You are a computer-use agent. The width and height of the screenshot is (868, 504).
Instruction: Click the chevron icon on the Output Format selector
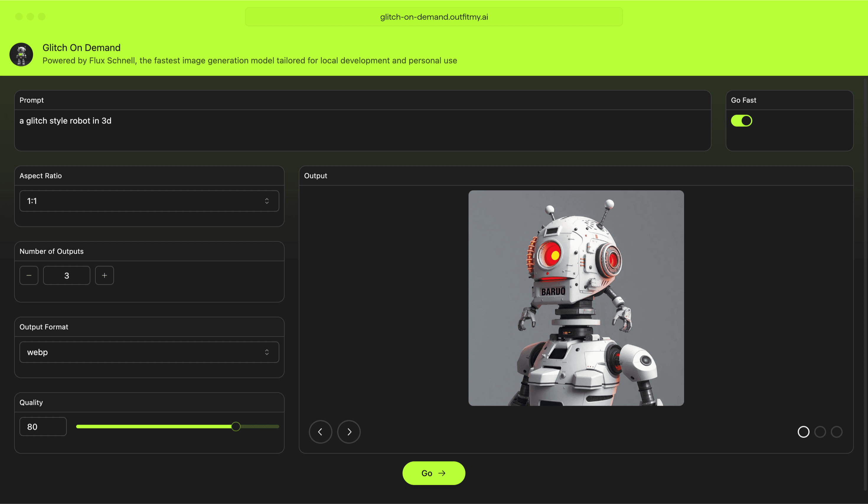267,352
